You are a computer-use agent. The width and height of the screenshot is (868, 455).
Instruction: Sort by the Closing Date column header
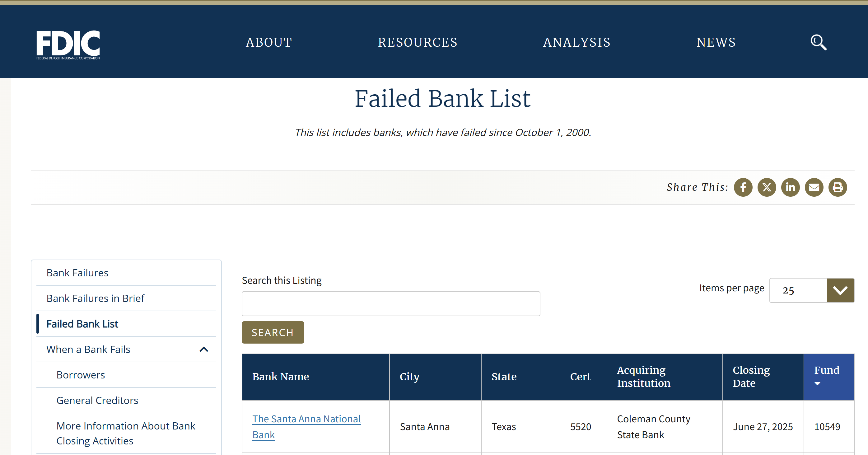tap(751, 377)
